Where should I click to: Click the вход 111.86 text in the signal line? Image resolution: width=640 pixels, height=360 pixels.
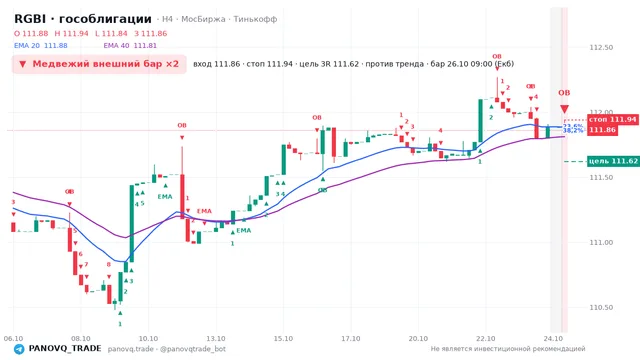click(x=216, y=64)
